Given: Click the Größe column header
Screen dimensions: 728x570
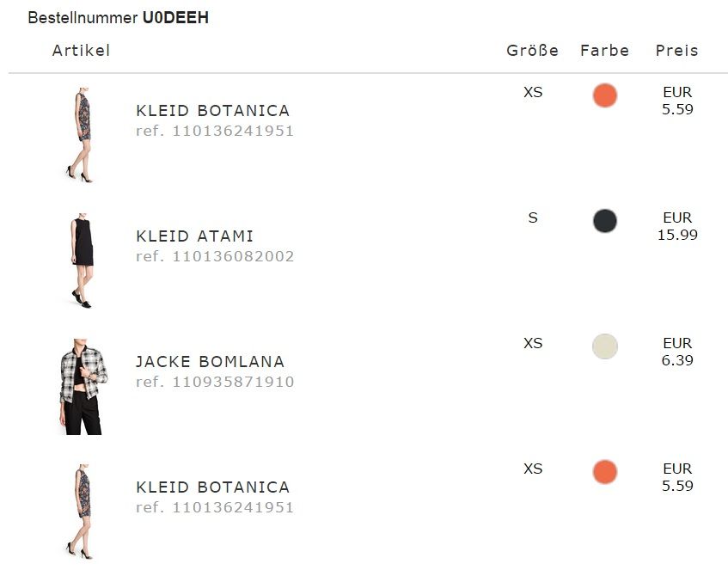Looking at the screenshot, I should tap(533, 51).
